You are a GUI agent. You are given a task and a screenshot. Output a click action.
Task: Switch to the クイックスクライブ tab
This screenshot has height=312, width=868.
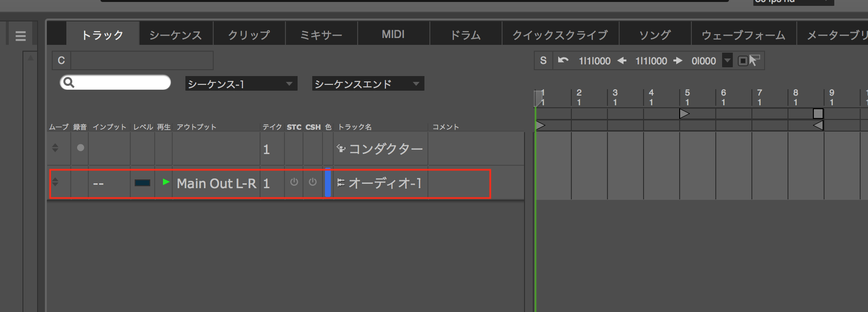click(x=560, y=35)
